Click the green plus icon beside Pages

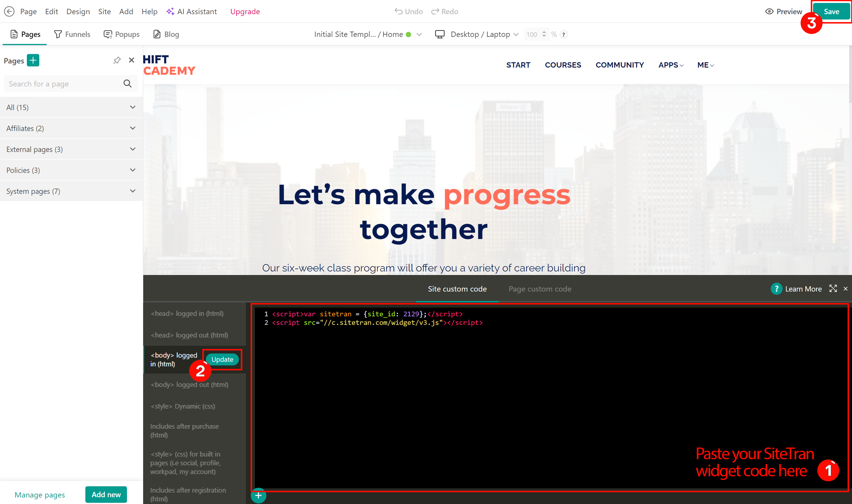pyautogui.click(x=33, y=60)
